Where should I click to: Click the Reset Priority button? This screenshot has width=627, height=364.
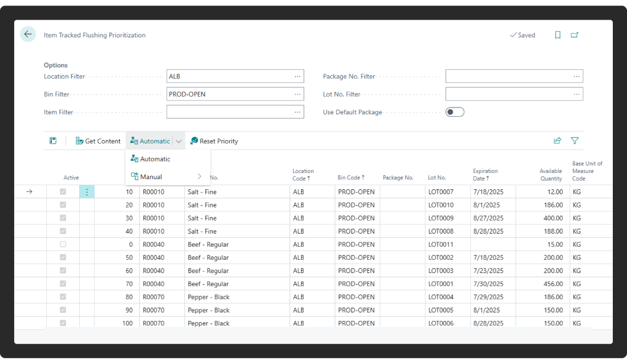point(214,141)
